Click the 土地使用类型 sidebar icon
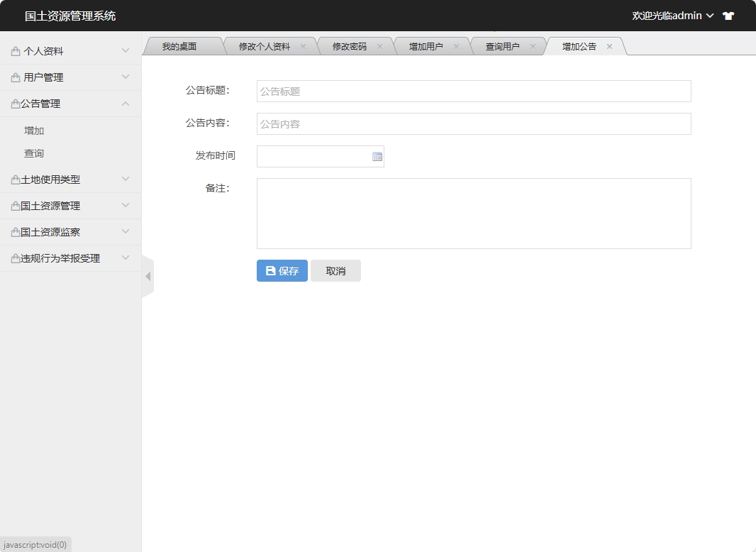 (x=16, y=179)
